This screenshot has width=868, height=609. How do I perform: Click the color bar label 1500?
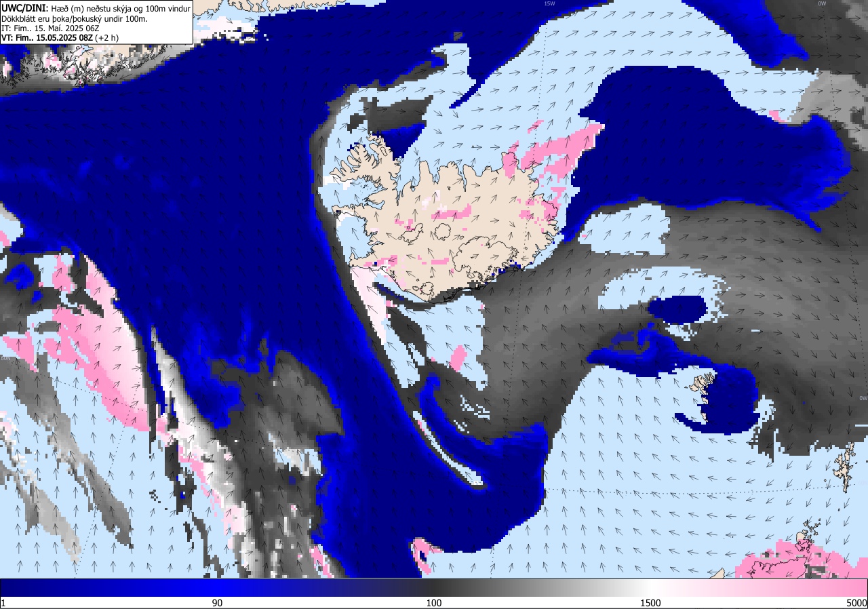(651, 603)
